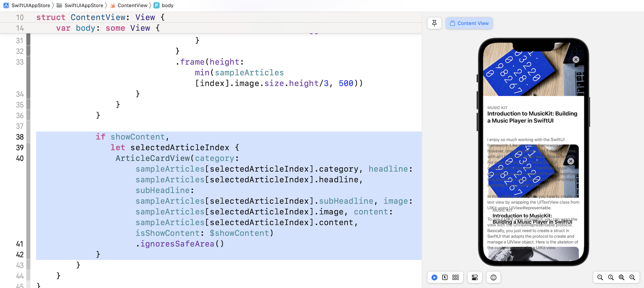Click the value 500 in the min call

pos(346,83)
